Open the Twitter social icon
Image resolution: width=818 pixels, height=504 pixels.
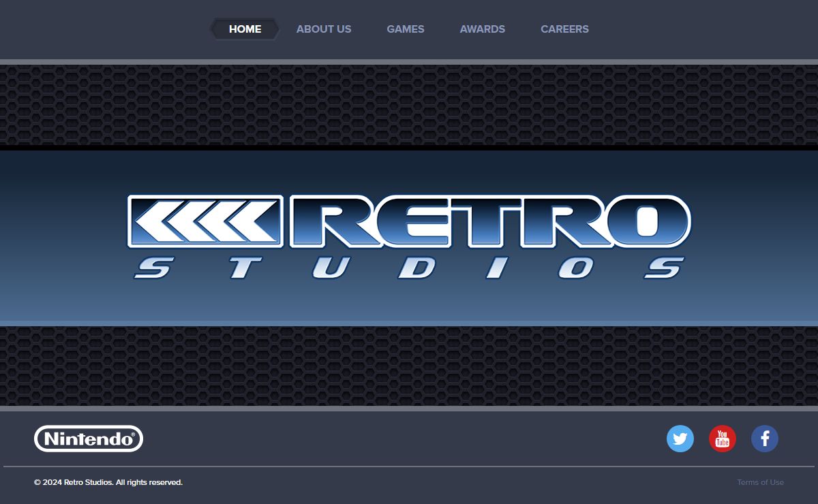680,439
